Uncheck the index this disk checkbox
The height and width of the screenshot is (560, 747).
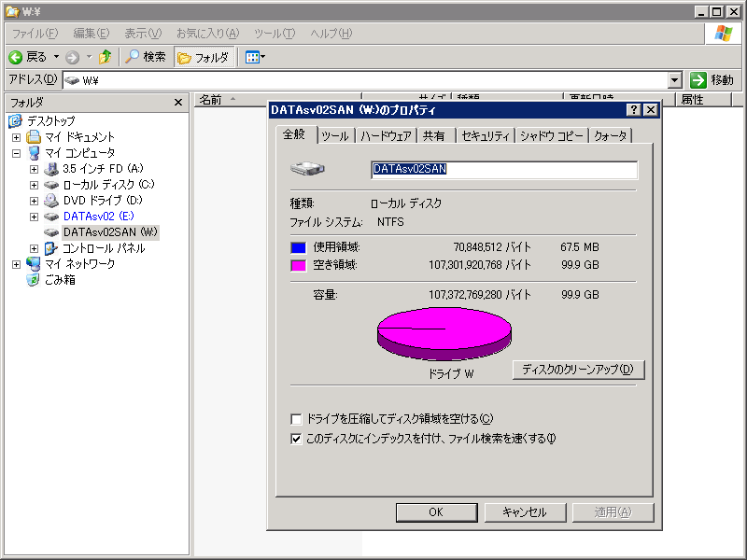[x=297, y=438]
